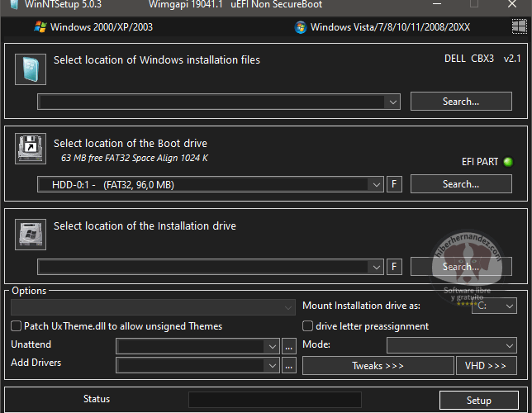This screenshot has height=413, width=532.
Task: Expand the Unattend dropdown
Action: (272, 346)
